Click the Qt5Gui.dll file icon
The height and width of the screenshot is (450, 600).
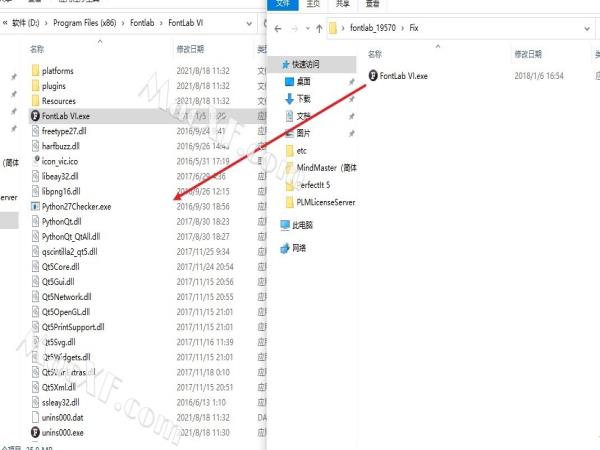point(36,282)
